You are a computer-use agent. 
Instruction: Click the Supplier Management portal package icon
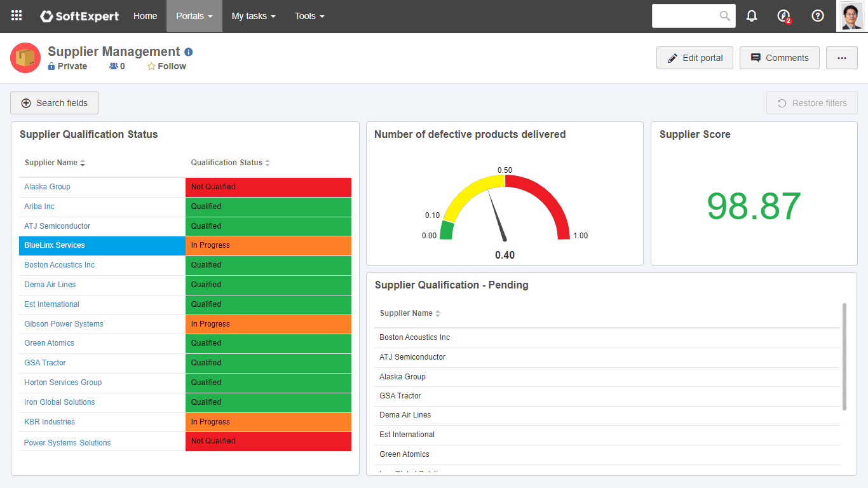25,57
